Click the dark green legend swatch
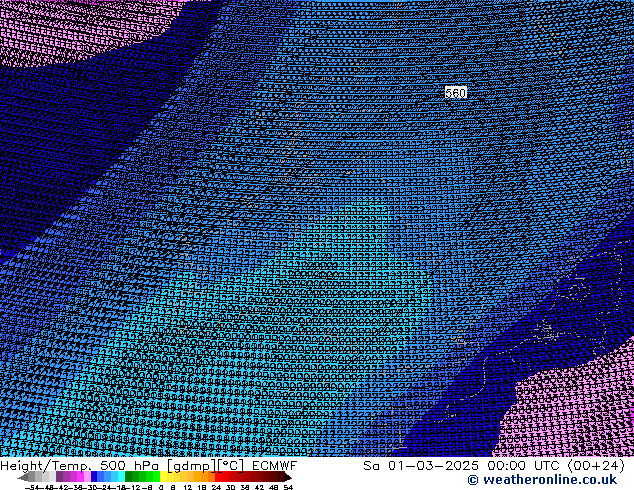This screenshot has width=634, height=490. (x=129, y=477)
